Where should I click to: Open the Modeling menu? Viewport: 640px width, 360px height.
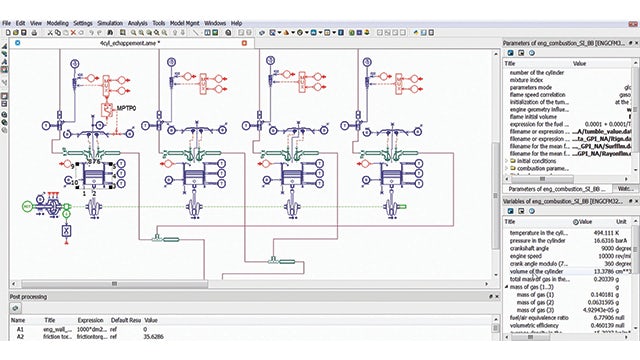click(57, 23)
